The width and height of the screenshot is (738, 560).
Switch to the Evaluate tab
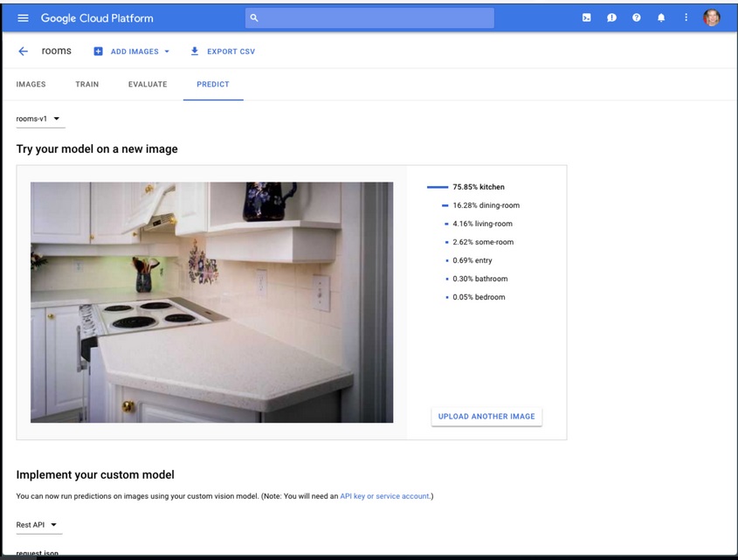148,85
